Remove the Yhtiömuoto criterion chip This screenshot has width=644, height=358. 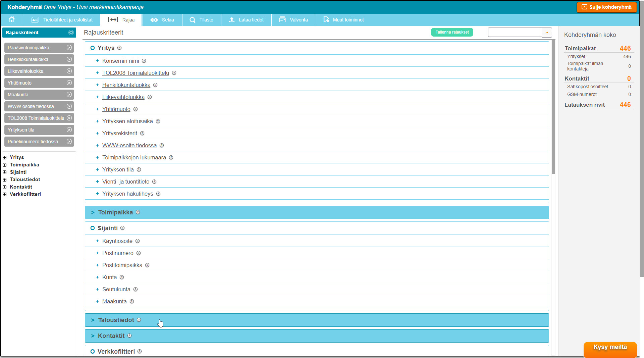[x=69, y=83]
